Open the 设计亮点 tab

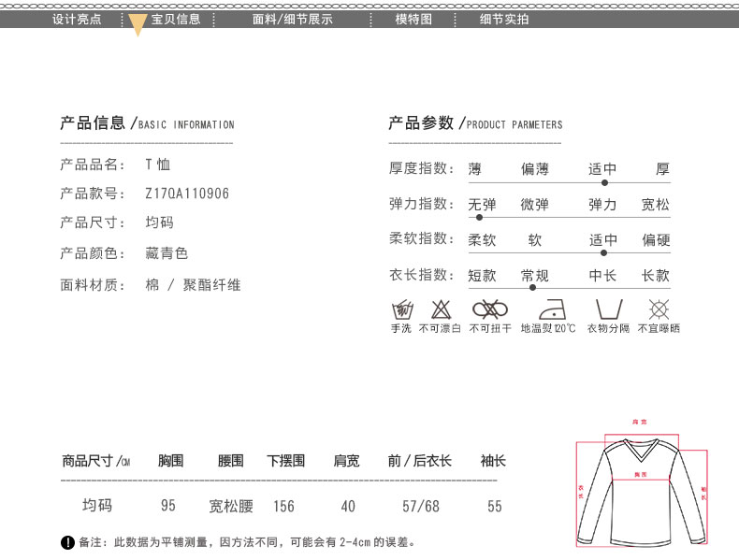(77, 19)
